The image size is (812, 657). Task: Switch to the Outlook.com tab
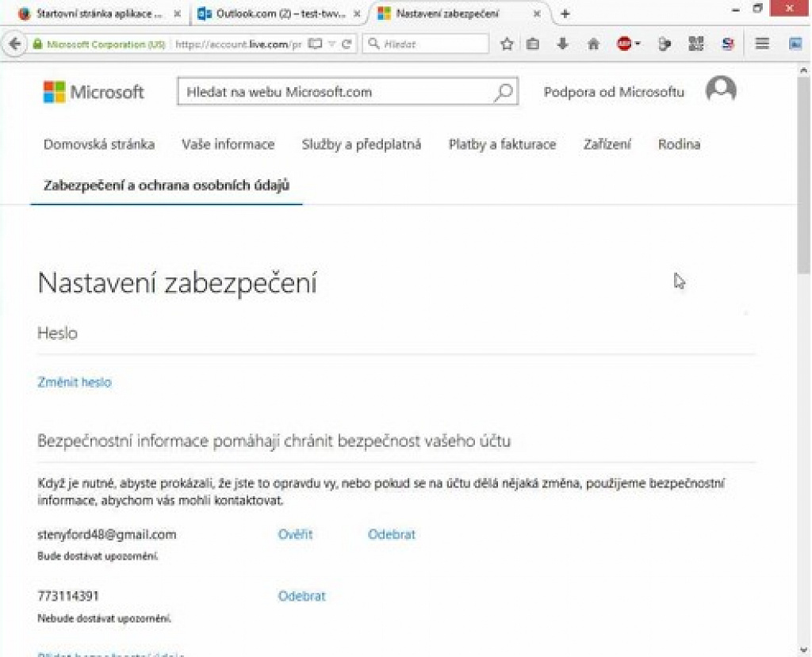[x=277, y=14]
